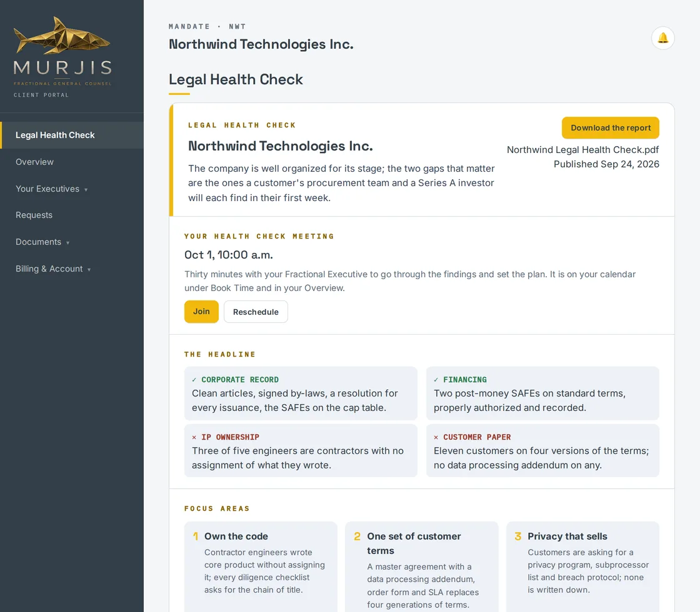The image size is (700, 612).
Task: Reschedule the health check meeting
Action: coord(256,312)
